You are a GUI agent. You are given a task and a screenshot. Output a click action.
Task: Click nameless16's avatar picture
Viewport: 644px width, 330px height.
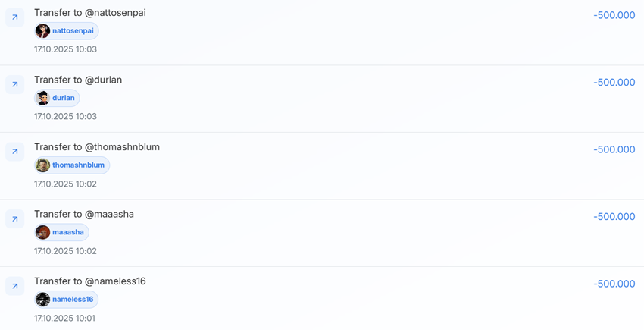42,300
